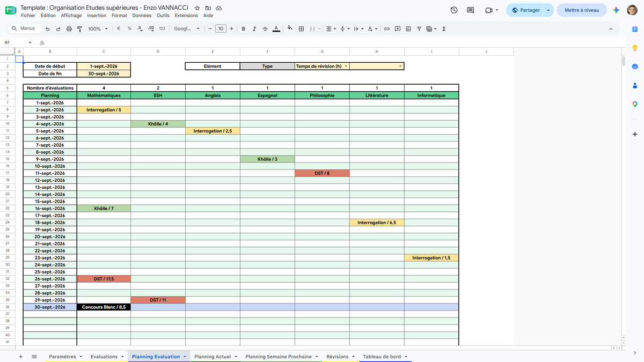Select the DST / 17,5 cell
Screen dimensions: 644x362
[x=104, y=279]
